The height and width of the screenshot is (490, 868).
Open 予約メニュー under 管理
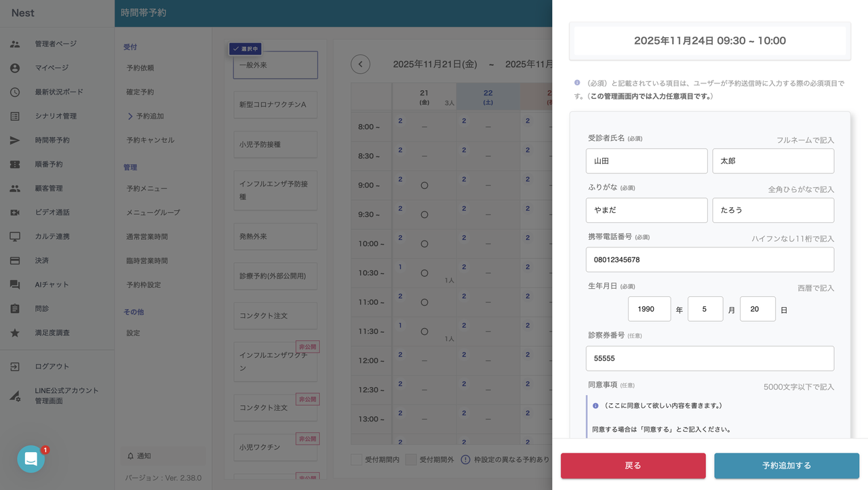[x=146, y=188]
